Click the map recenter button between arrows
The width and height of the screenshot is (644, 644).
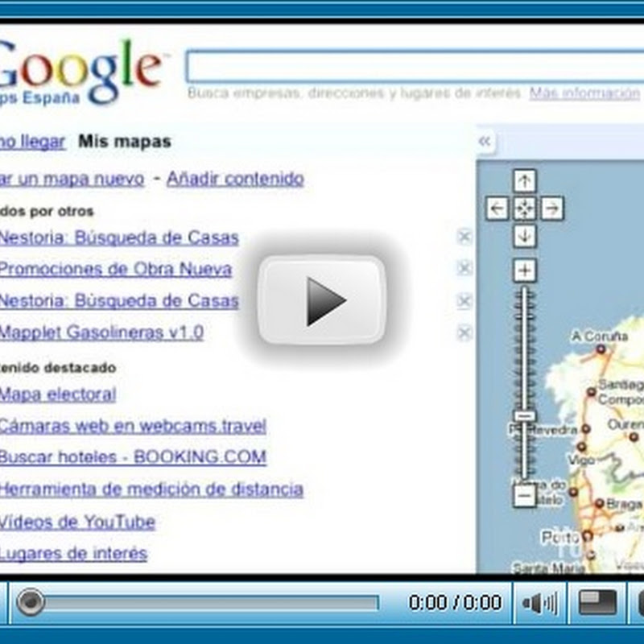point(525,208)
